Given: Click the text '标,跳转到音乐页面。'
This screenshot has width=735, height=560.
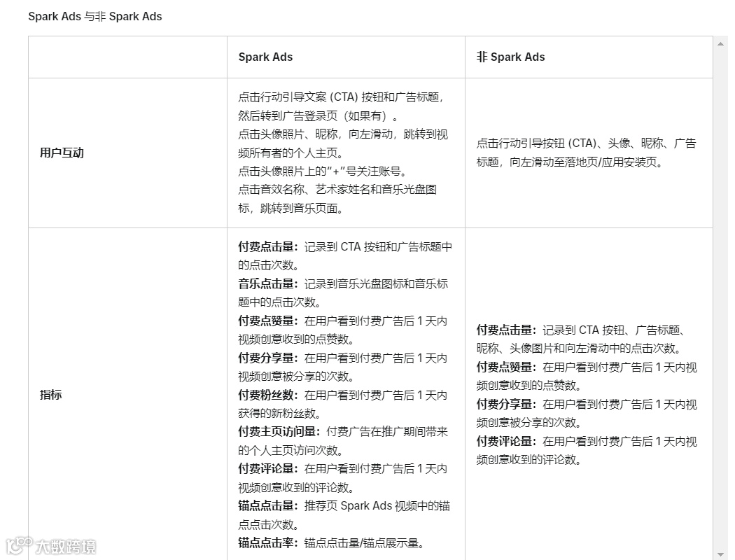Looking at the screenshot, I should point(290,208).
